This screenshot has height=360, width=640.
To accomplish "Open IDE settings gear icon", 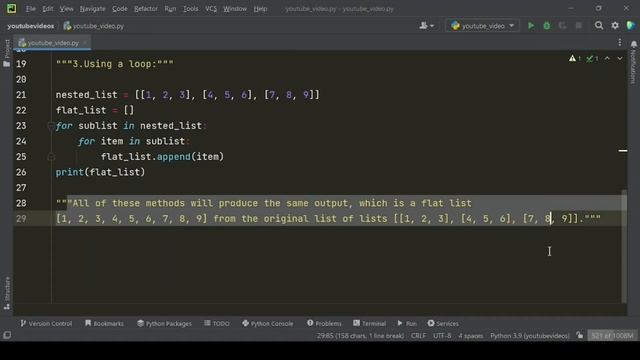I will pos(615,26).
